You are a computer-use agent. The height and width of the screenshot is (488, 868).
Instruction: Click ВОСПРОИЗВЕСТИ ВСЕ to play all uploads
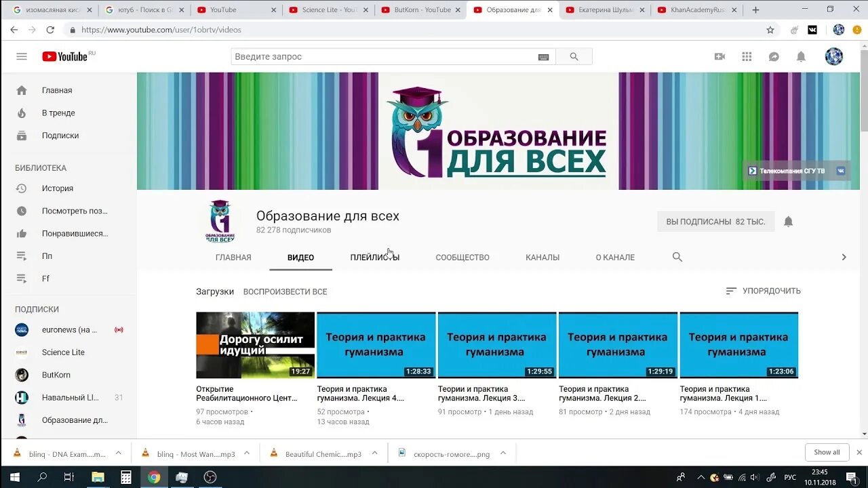tap(283, 291)
